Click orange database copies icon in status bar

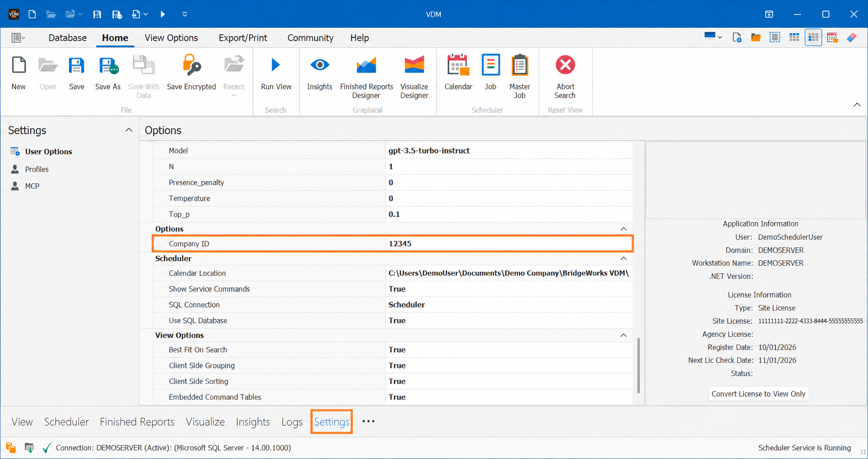[x=11, y=447]
